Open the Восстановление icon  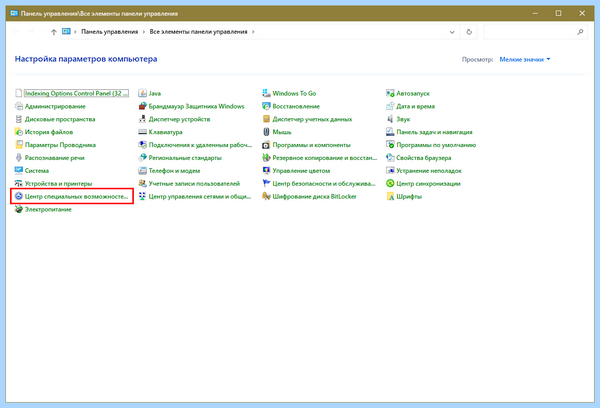[x=266, y=106]
